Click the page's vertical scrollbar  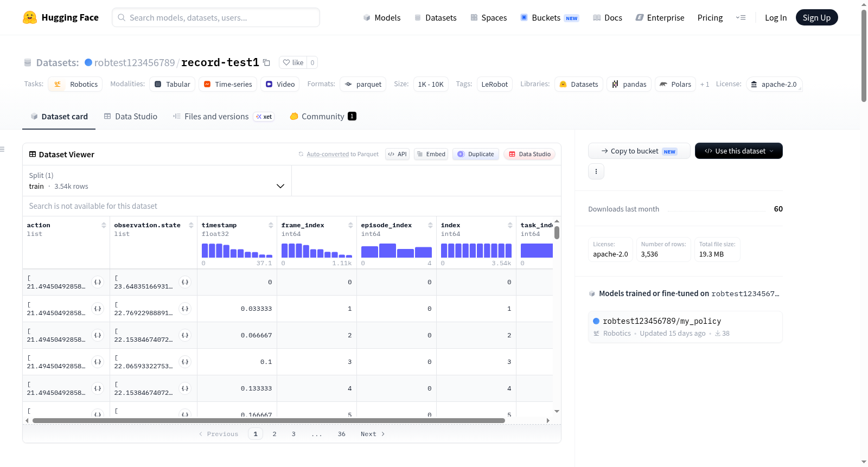[864, 56]
